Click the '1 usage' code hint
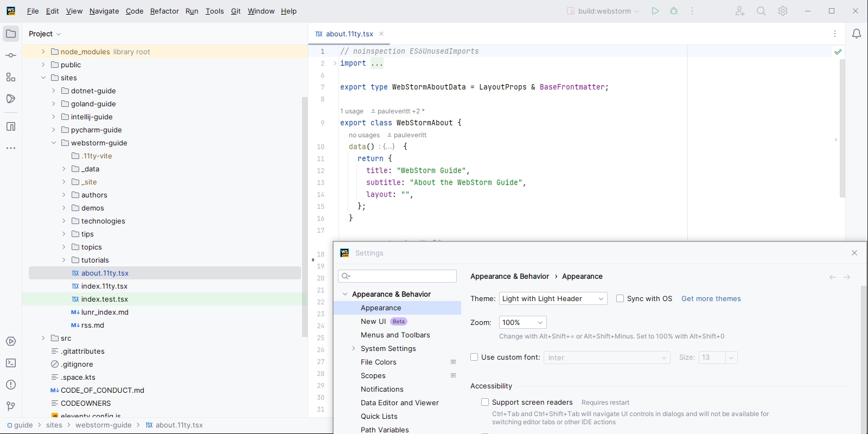 coord(352,111)
